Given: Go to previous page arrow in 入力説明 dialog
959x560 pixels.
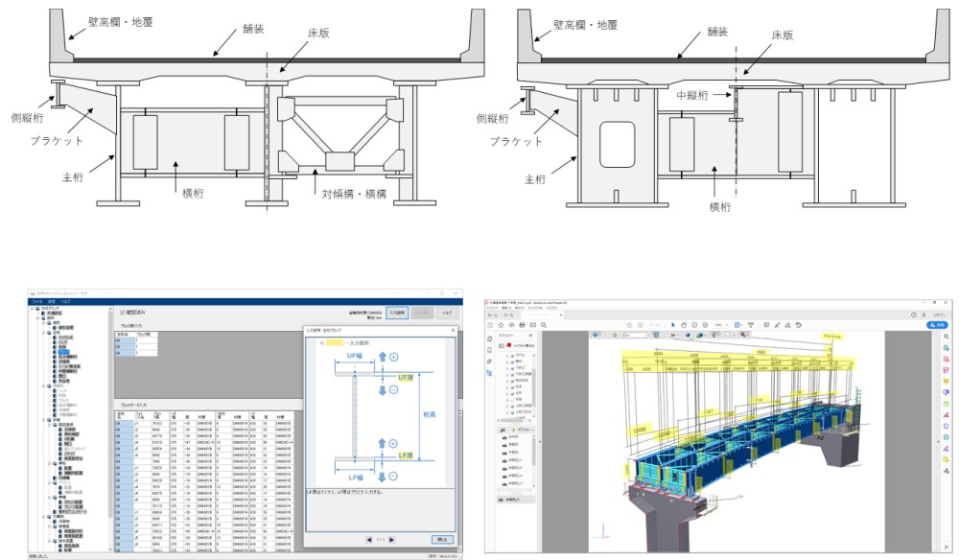Looking at the screenshot, I should [x=369, y=540].
